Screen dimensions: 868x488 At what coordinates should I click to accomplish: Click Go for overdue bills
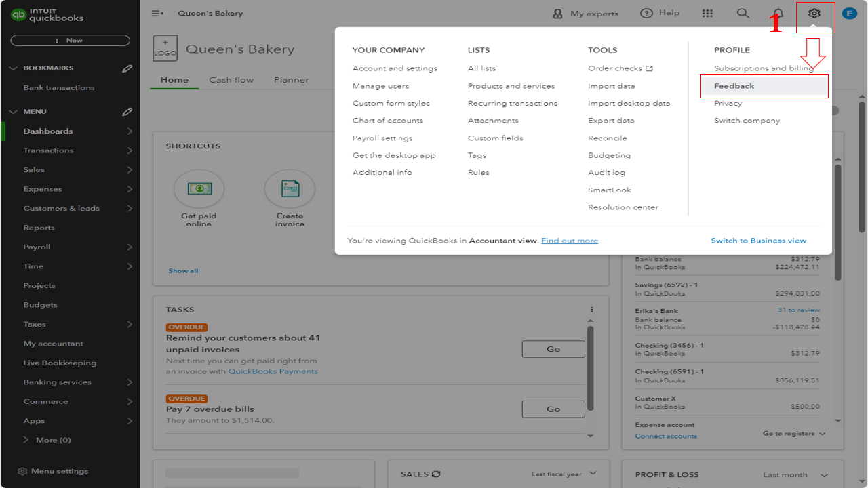(x=553, y=409)
